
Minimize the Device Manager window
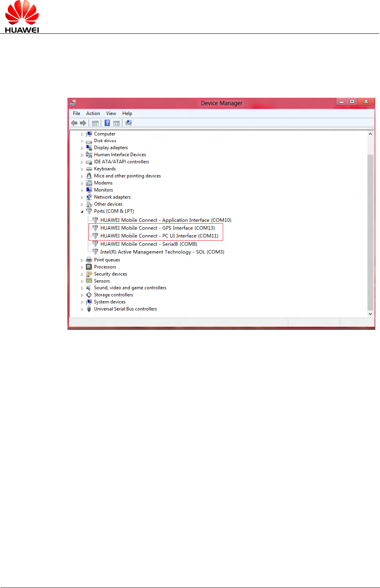pyautogui.click(x=342, y=101)
